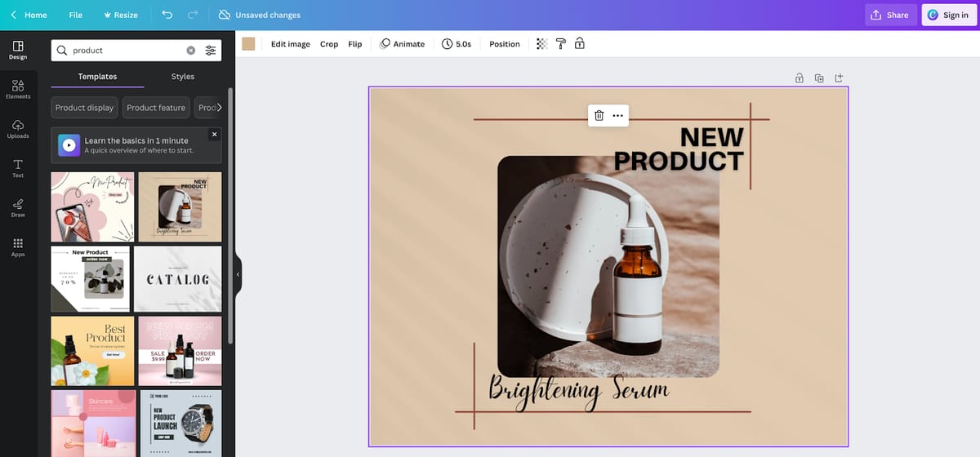Open search filter options icon
Screen dimensions: 980x457
(x=211, y=51)
